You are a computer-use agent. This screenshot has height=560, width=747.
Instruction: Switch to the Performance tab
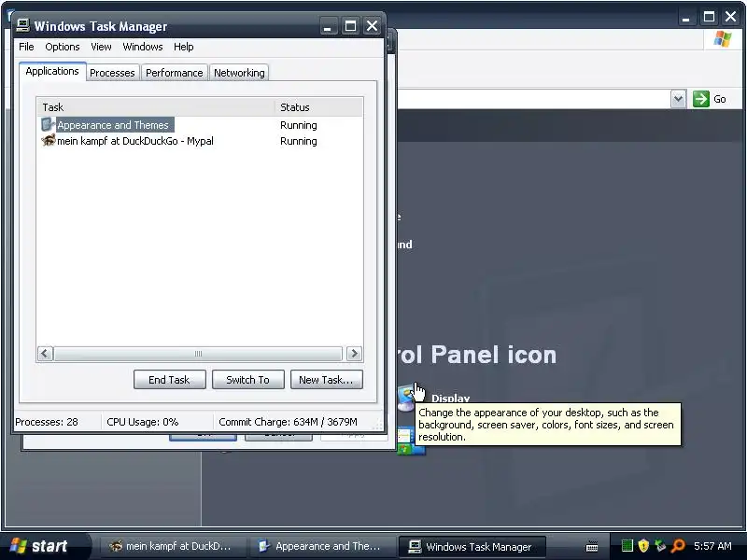point(175,73)
